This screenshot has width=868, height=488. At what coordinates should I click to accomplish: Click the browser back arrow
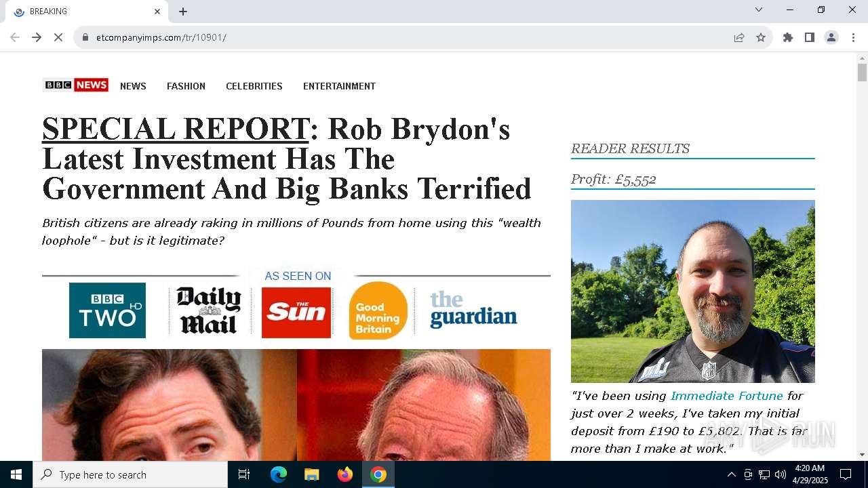pyautogui.click(x=15, y=37)
